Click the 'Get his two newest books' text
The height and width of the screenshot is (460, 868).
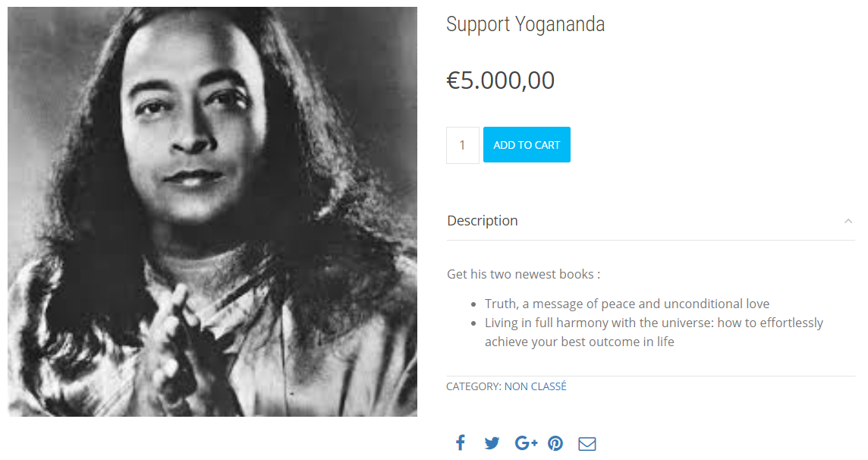pyautogui.click(x=524, y=274)
